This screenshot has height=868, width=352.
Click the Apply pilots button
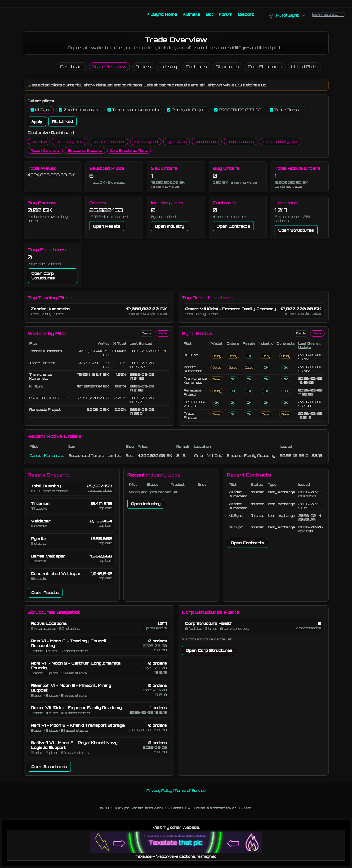pos(37,122)
